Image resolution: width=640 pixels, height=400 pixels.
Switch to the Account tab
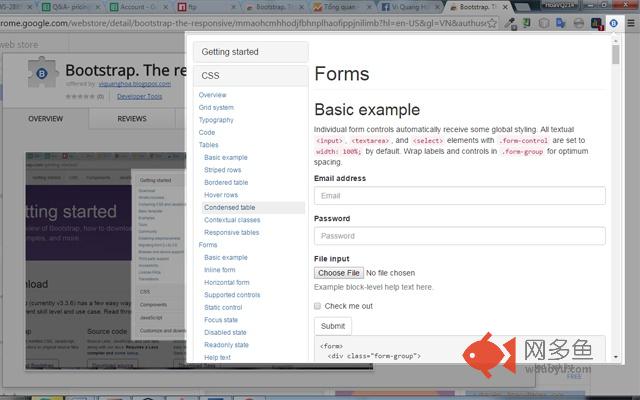point(139,7)
